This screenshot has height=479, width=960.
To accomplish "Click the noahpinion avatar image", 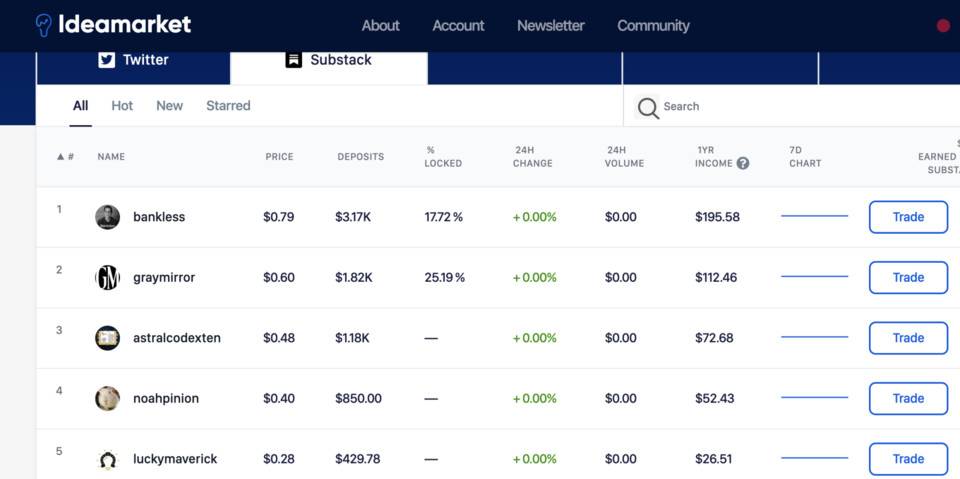I will [107, 398].
